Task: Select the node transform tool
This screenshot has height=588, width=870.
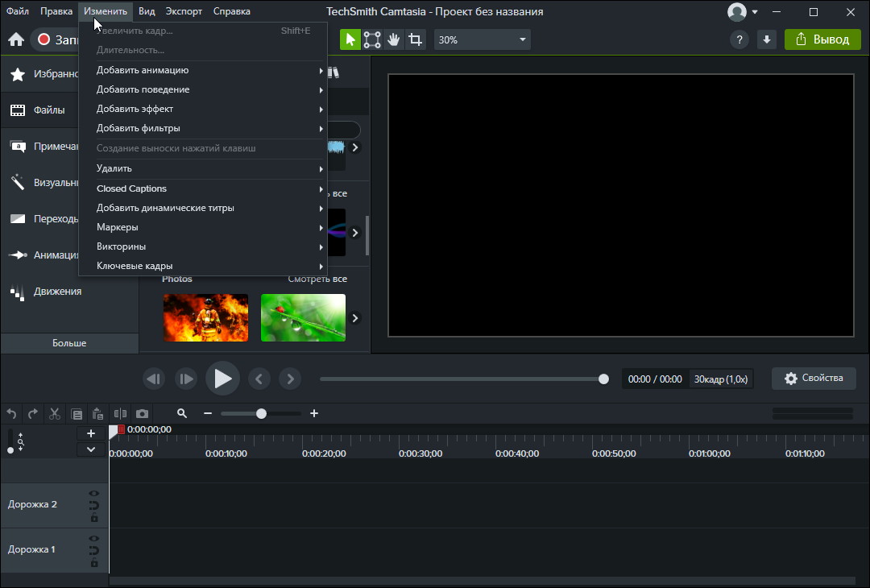Action: pos(371,39)
